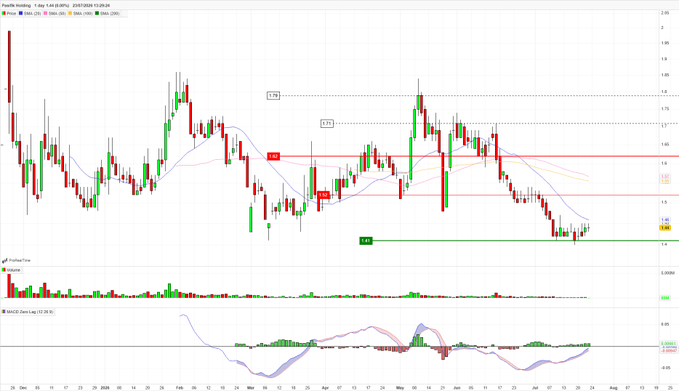This screenshot has height=391, width=679.
Task: Click the Volume panel label
Action: 13,270
